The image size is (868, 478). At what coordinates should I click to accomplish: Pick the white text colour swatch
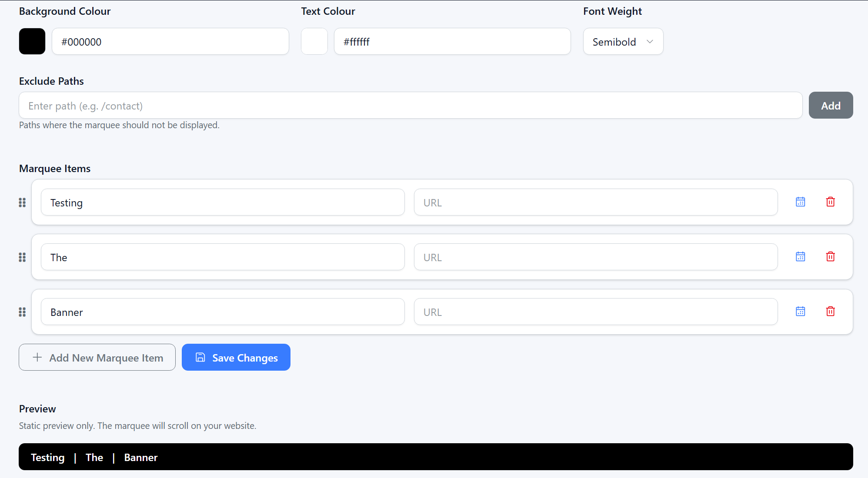pyautogui.click(x=314, y=41)
